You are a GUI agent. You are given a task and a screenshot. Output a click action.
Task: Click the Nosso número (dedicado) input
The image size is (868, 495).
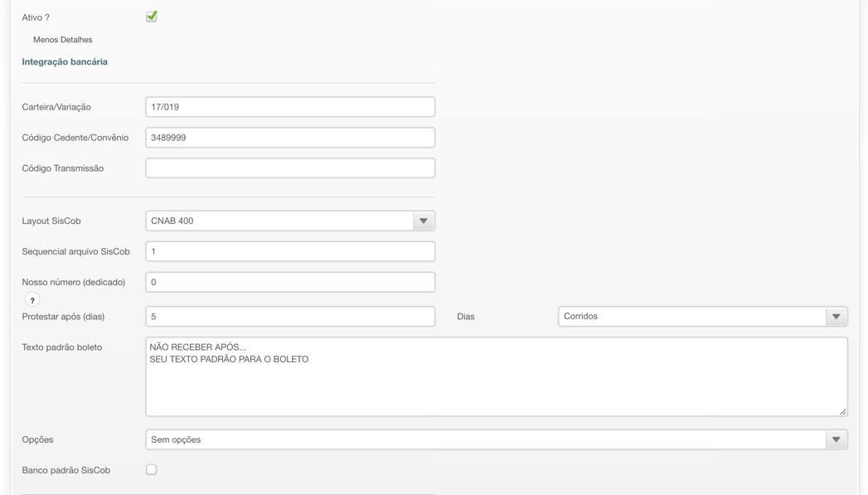pos(290,283)
